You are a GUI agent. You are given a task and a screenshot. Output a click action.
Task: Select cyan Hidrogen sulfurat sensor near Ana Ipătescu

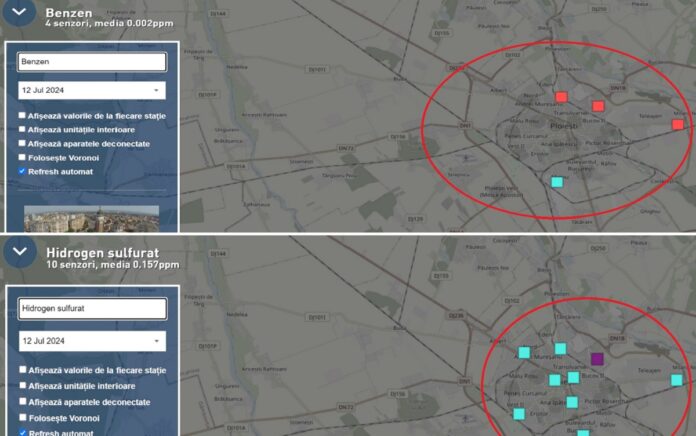pyautogui.click(x=572, y=402)
